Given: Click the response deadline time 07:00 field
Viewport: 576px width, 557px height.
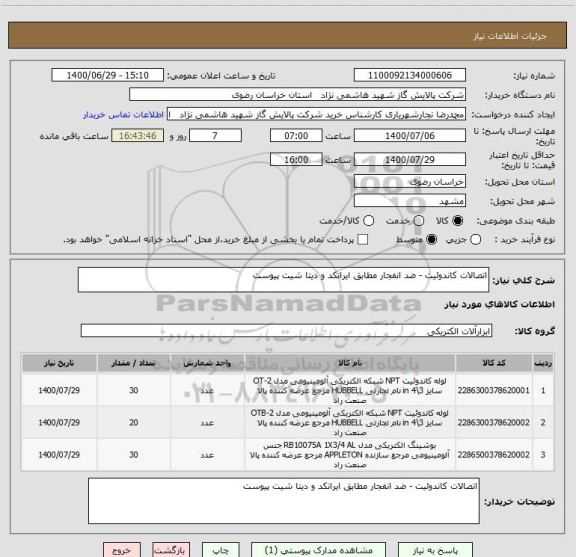Looking at the screenshot, I should 296,136.
